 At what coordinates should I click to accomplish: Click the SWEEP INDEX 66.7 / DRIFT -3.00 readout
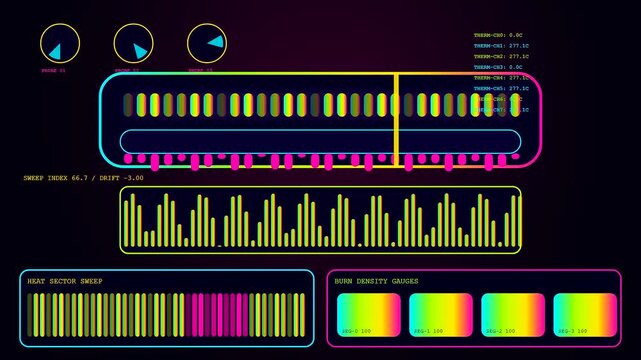pos(83,178)
